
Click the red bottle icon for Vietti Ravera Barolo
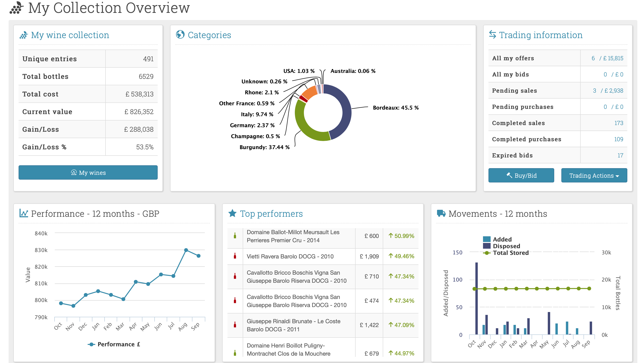pyautogui.click(x=235, y=256)
